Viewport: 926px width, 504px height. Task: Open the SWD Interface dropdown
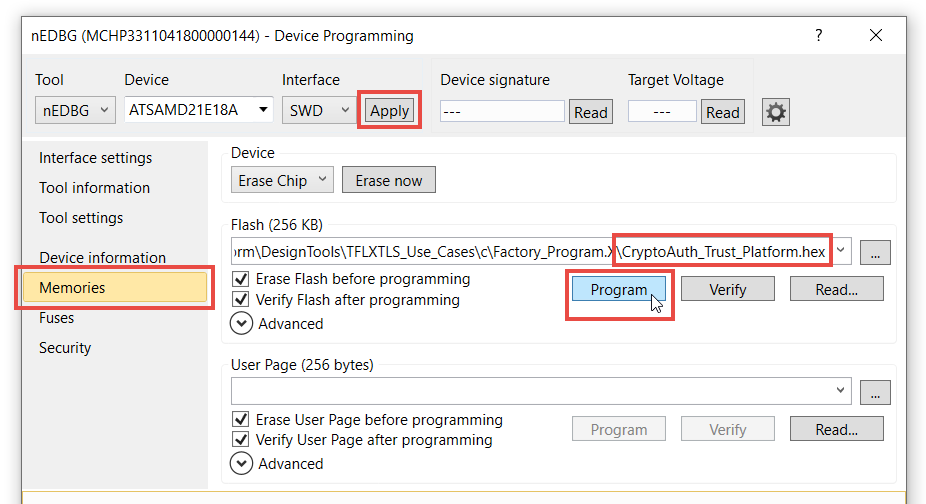coord(318,111)
